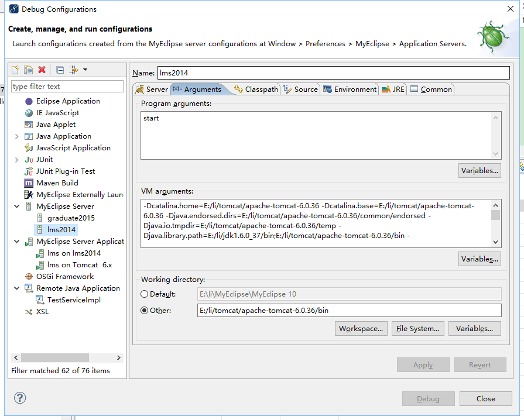Click the Name input field

pos(334,73)
